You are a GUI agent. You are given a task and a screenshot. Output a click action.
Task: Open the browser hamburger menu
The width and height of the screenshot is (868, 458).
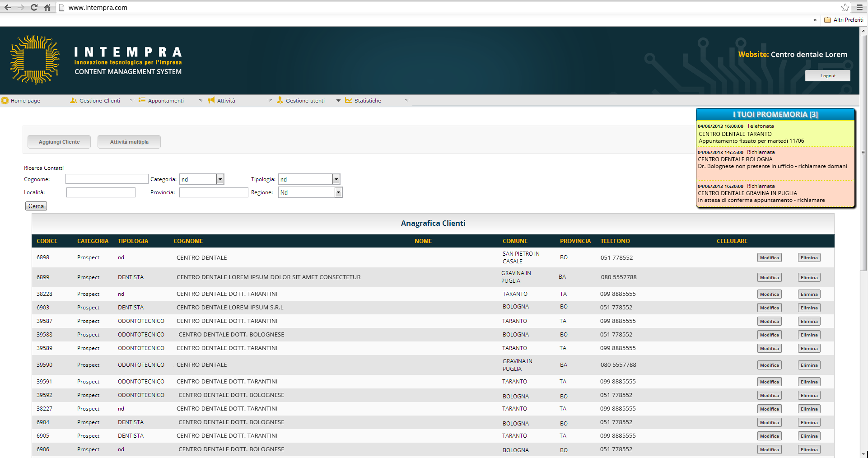point(860,7)
